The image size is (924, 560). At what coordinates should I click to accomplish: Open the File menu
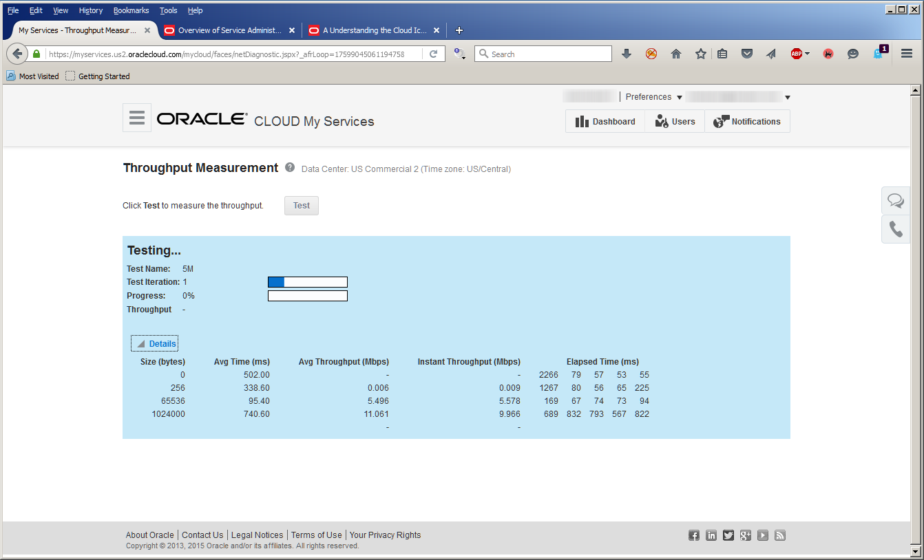pyautogui.click(x=13, y=10)
